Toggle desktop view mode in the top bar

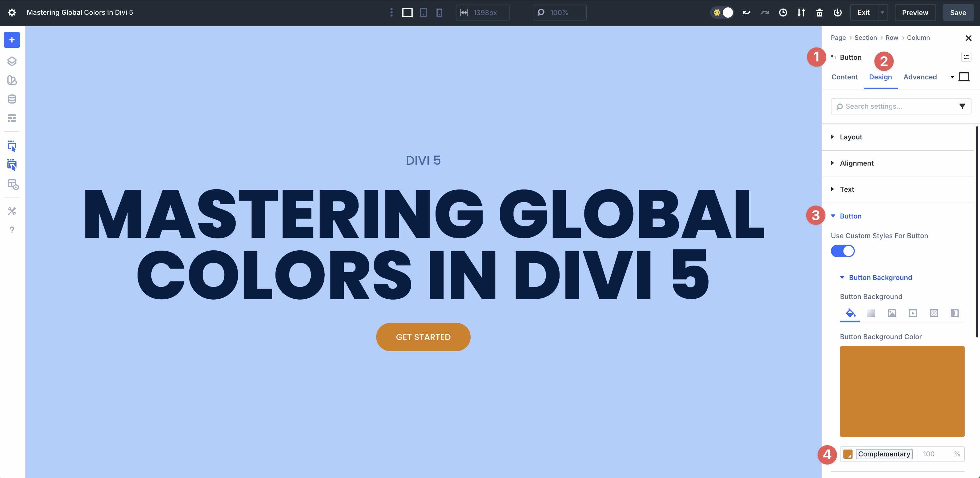click(x=408, y=12)
